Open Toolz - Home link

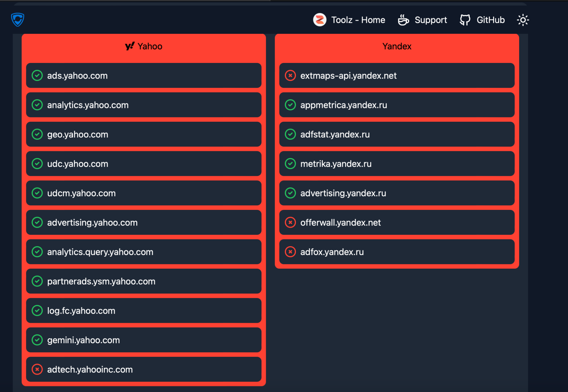click(358, 20)
